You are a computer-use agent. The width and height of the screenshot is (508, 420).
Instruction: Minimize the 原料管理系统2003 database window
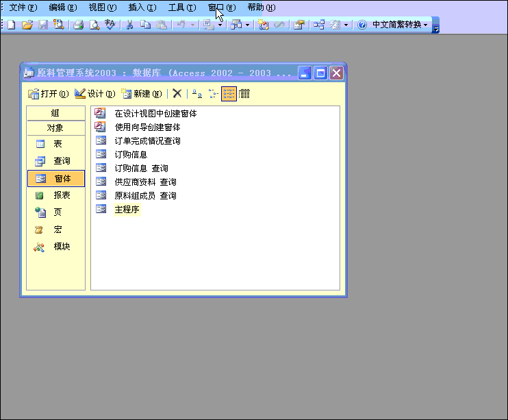click(305, 73)
